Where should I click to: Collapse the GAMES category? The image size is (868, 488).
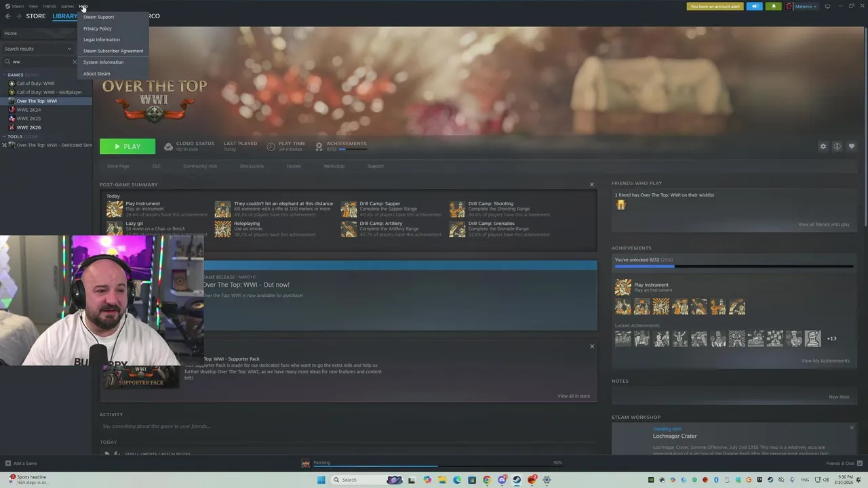pyautogui.click(x=5, y=75)
